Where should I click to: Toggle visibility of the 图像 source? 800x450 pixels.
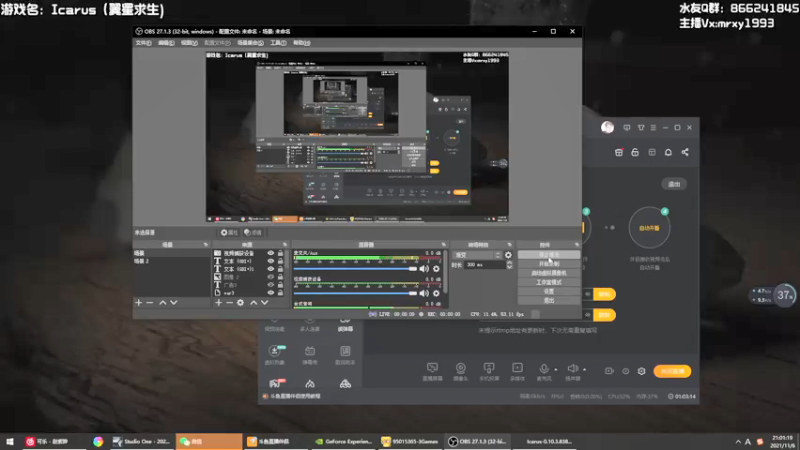coord(270,277)
